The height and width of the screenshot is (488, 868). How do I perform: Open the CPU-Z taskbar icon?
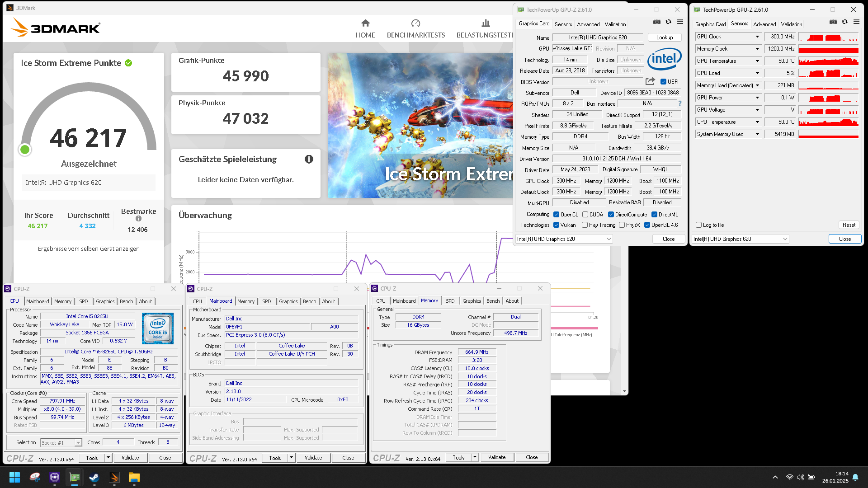pyautogui.click(x=55, y=477)
